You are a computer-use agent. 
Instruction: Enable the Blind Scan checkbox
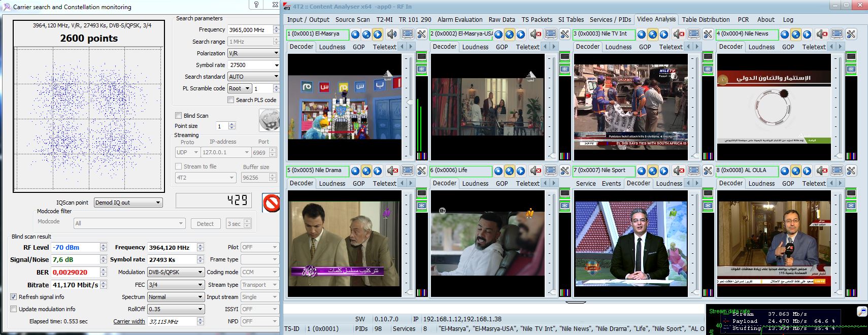pos(178,116)
